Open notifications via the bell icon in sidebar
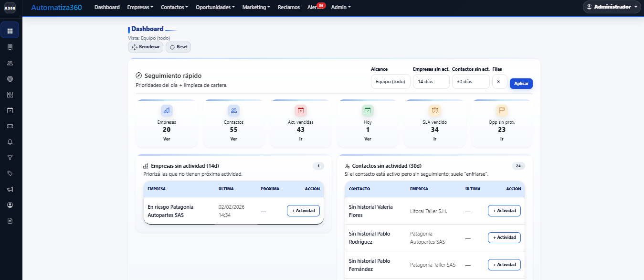Viewport: 644px width, 280px height. pyautogui.click(x=10, y=142)
